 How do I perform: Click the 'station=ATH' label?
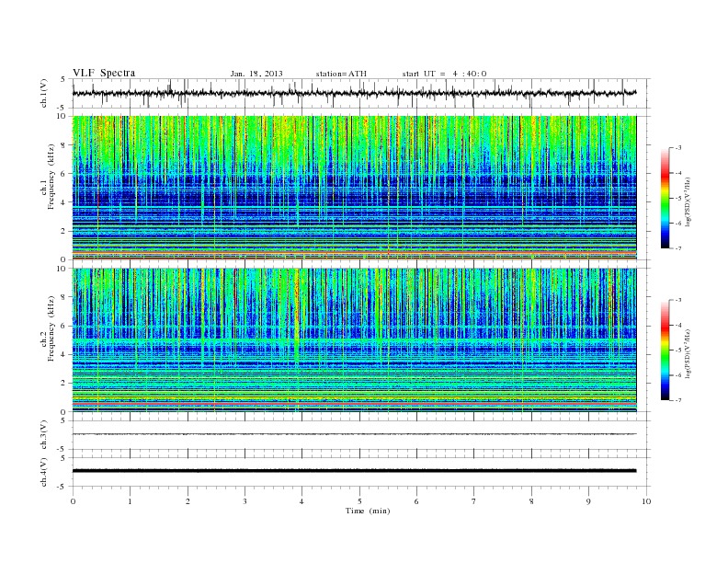click(341, 74)
